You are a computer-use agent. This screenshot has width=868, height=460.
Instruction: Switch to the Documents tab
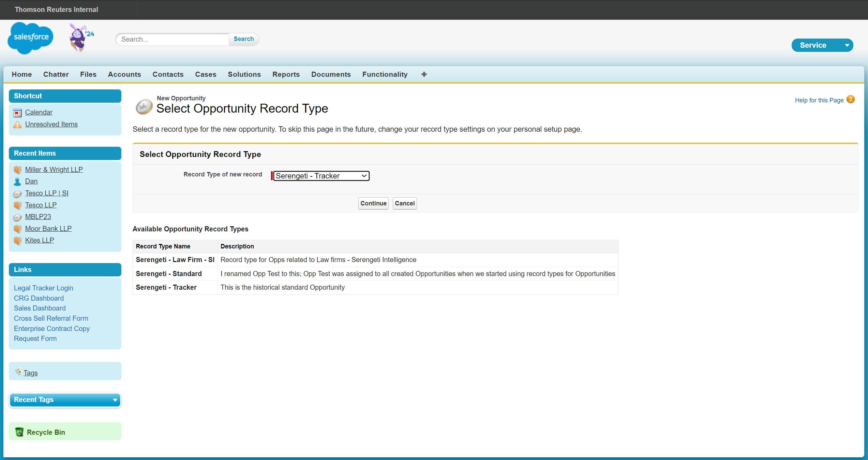331,74
